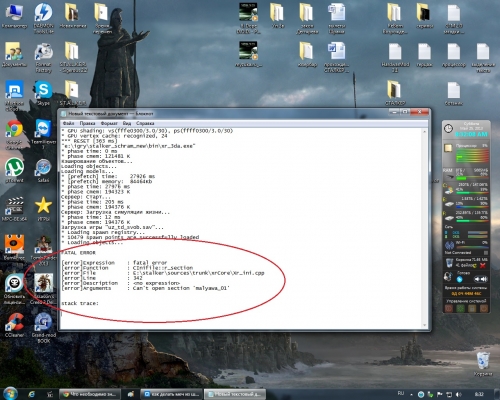Open the HardwareMod text file

395,57
